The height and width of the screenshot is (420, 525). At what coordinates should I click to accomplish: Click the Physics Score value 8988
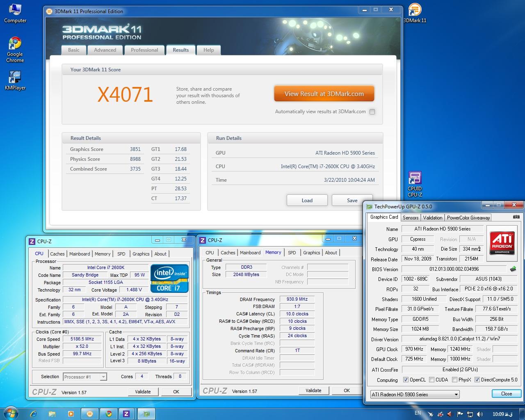135,159
